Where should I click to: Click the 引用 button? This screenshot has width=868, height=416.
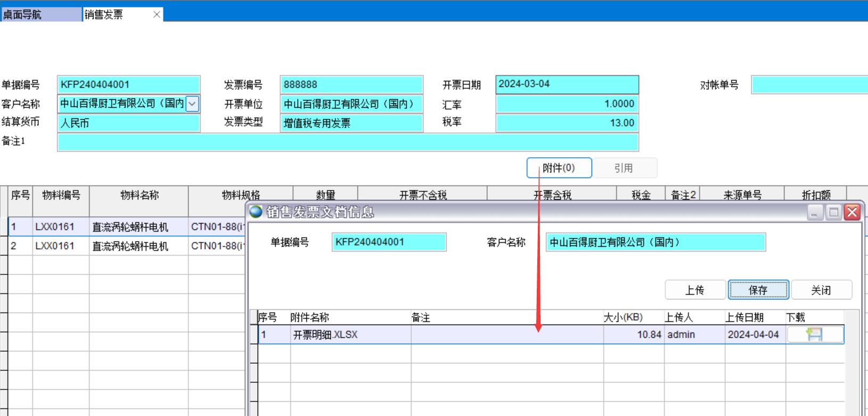(624, 168)
